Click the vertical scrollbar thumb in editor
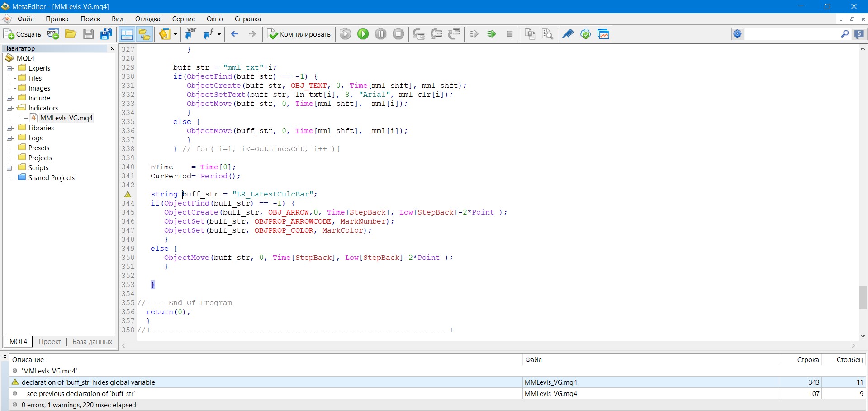Screen dimensions: 868x411 863,297
